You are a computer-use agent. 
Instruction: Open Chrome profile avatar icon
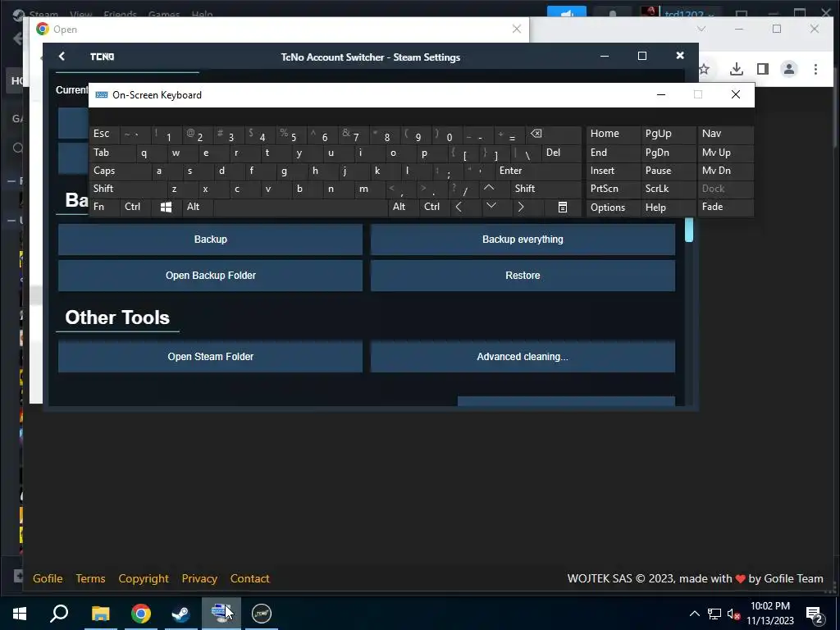789,69
